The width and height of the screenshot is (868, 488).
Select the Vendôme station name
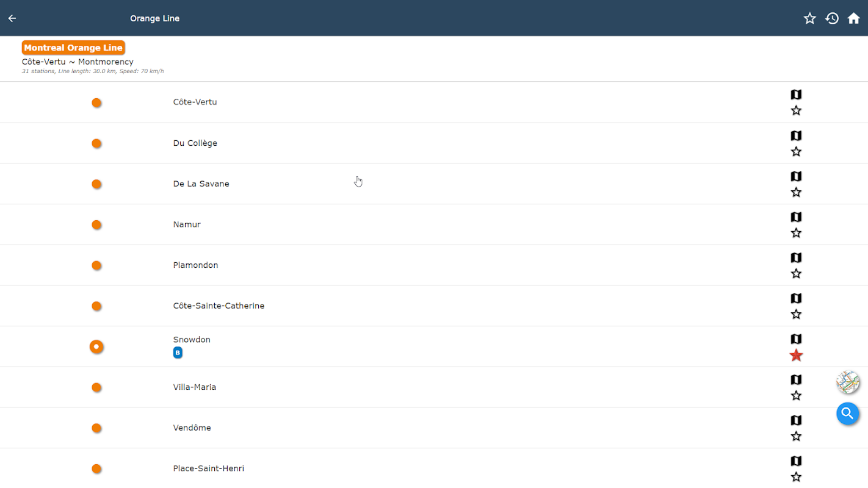[x=192, y=428]
